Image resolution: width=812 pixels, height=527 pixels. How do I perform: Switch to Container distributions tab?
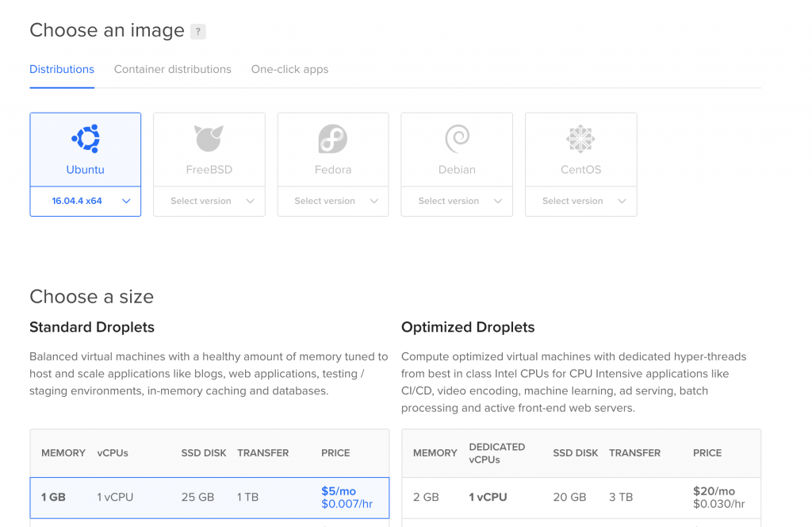173,69
